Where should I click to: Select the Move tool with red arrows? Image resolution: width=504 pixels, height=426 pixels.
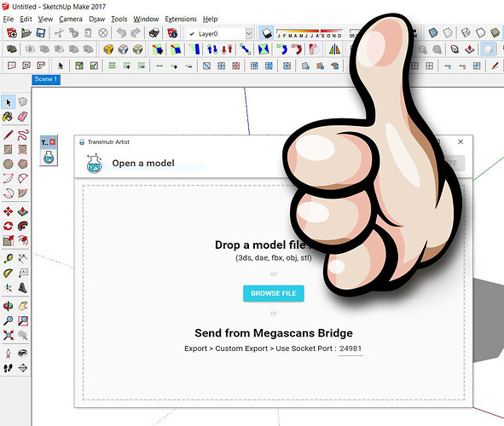(8, 211)
